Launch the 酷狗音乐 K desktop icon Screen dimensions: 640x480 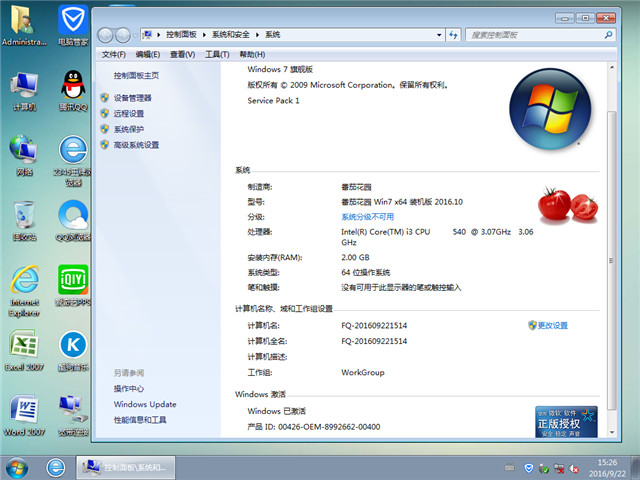[73, 350]
